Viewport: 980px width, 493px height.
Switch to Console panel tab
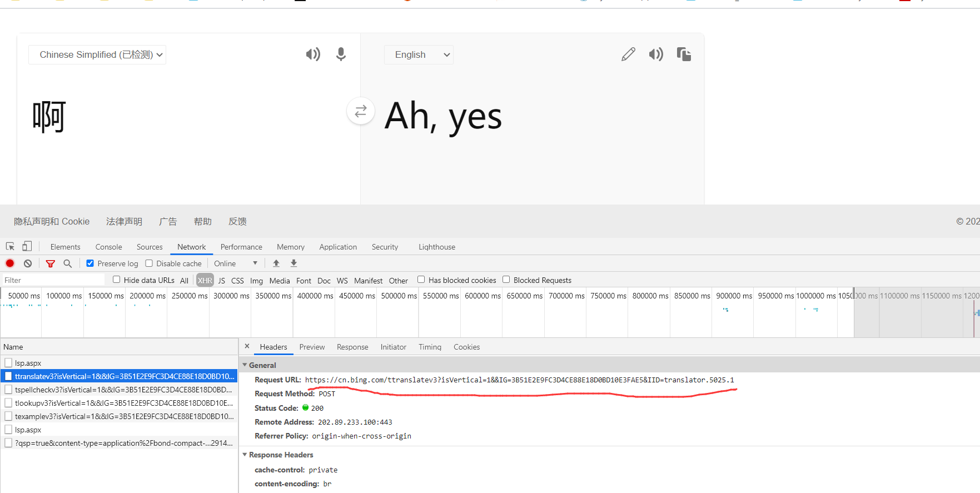[108, 247]
